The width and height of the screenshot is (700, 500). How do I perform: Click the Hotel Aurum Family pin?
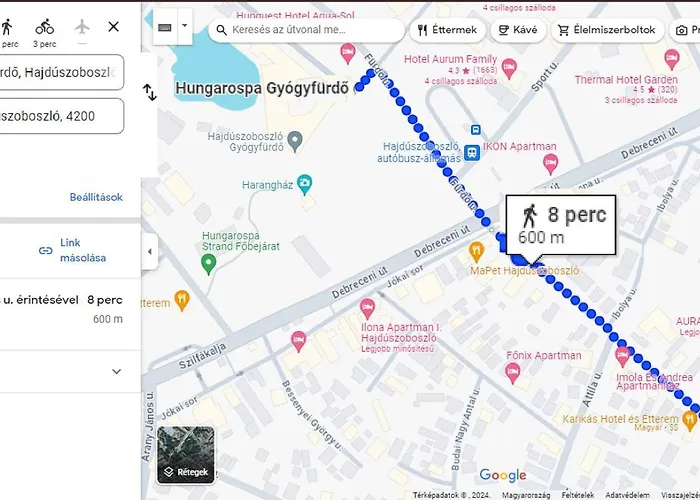[509, 69]
